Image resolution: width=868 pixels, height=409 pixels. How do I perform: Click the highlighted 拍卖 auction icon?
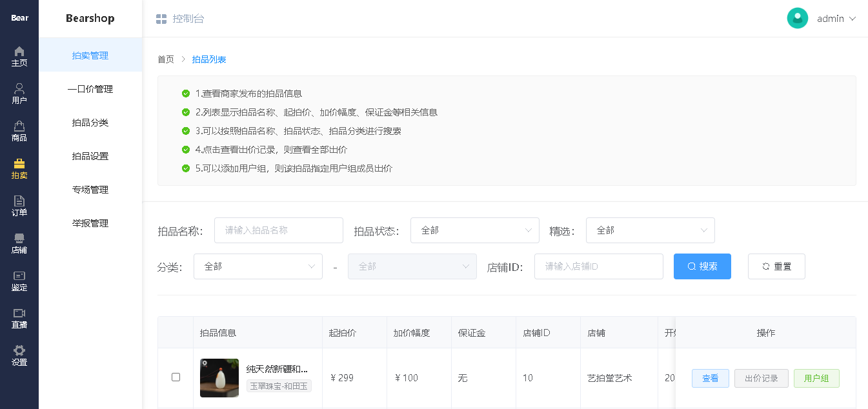pyautogui.click(x=19, y=168)
